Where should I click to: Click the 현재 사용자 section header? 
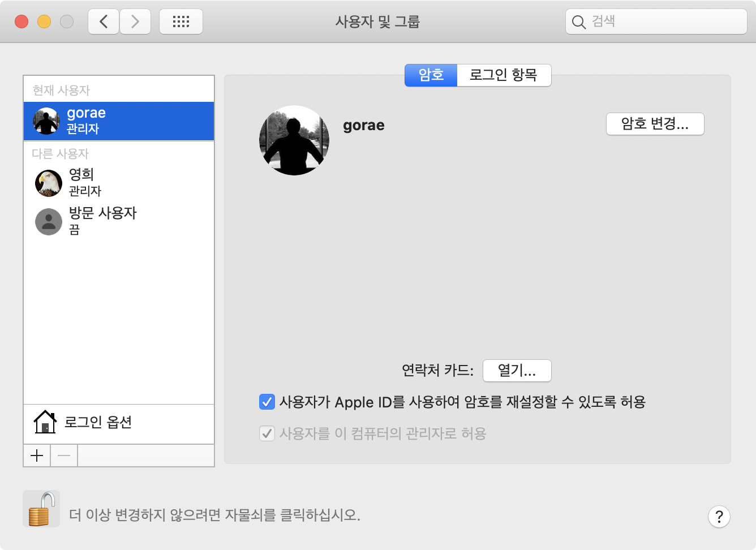click(x=61, y=90)
